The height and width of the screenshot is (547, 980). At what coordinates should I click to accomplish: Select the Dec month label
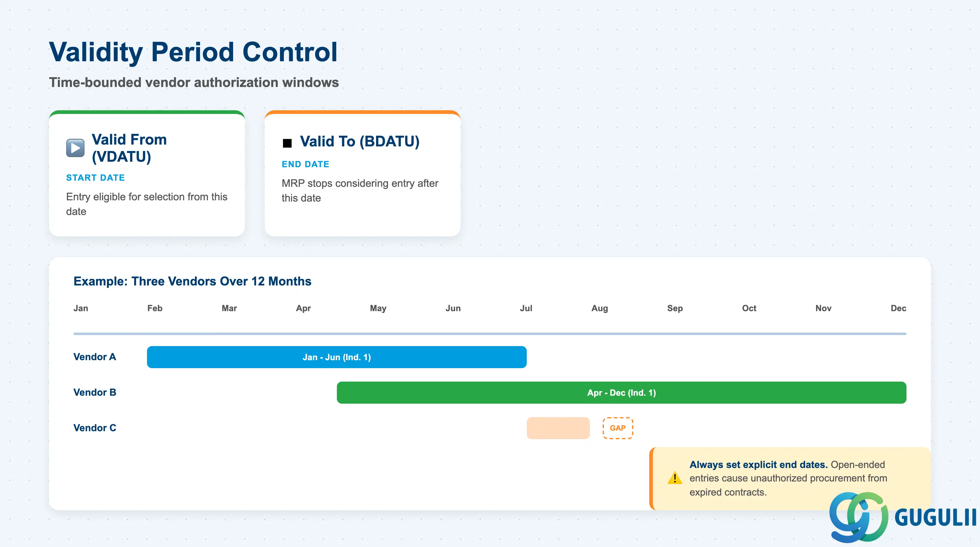click(x=898, y=308)
